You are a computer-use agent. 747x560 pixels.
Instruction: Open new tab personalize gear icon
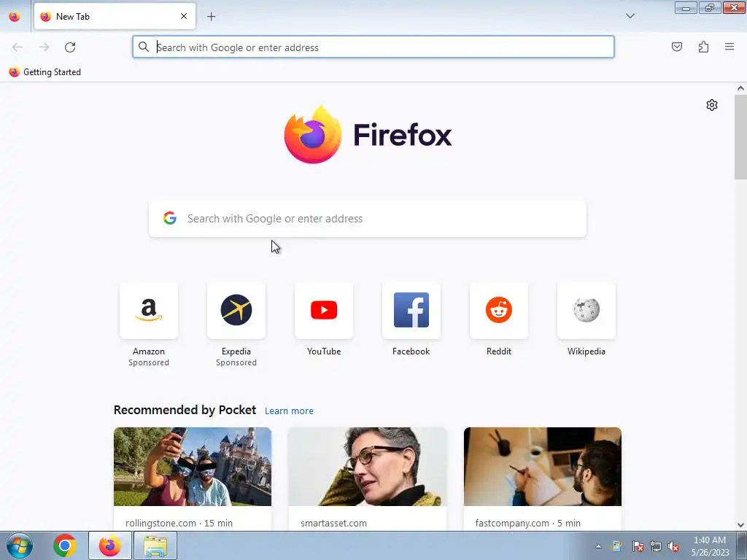(x=712, y=105)
